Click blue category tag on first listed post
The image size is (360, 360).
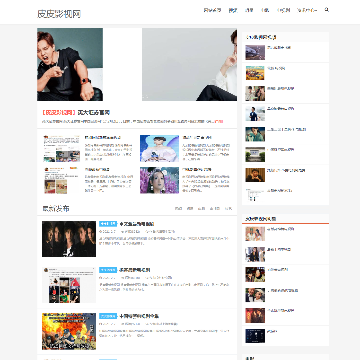pos(108,224)
